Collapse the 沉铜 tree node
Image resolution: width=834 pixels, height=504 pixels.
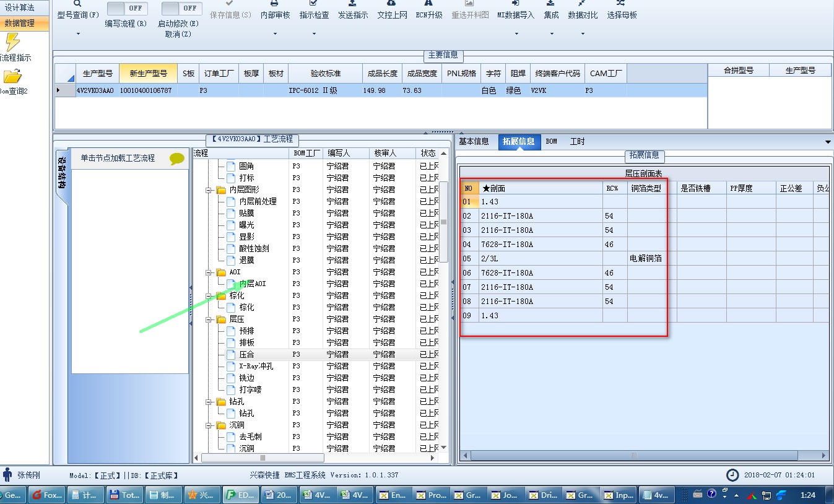click(209, 425)
